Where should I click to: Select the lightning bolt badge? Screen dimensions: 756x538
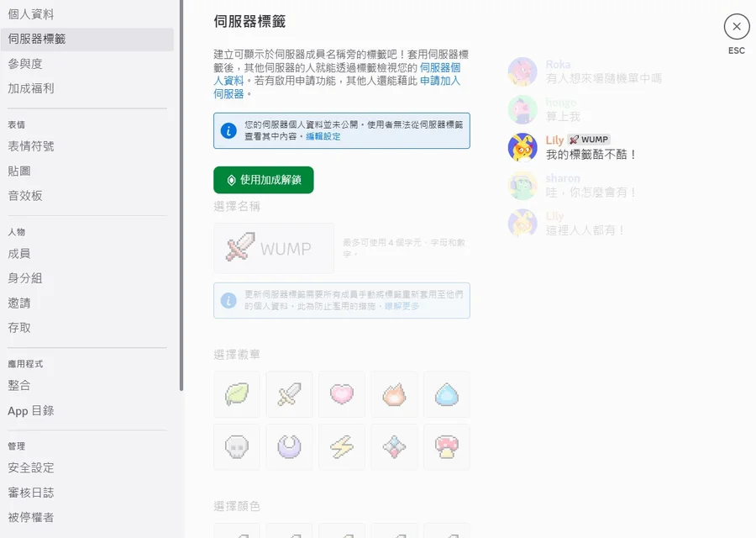(342, 447)
